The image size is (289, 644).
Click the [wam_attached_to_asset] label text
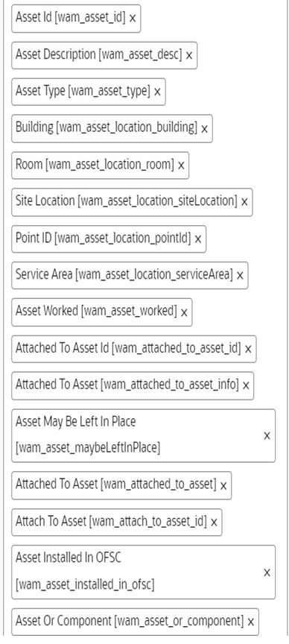[115, 485]
